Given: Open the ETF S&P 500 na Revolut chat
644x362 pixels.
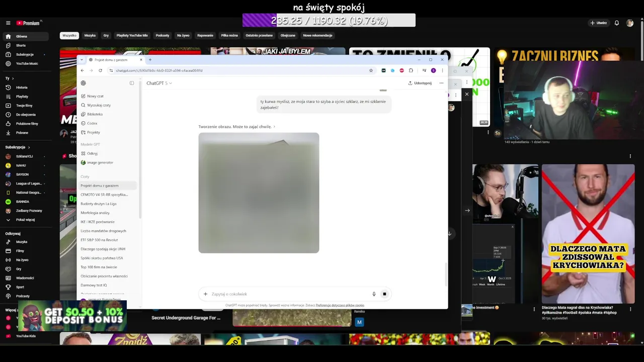Looking at the screenshot, I should click(99, 240).
